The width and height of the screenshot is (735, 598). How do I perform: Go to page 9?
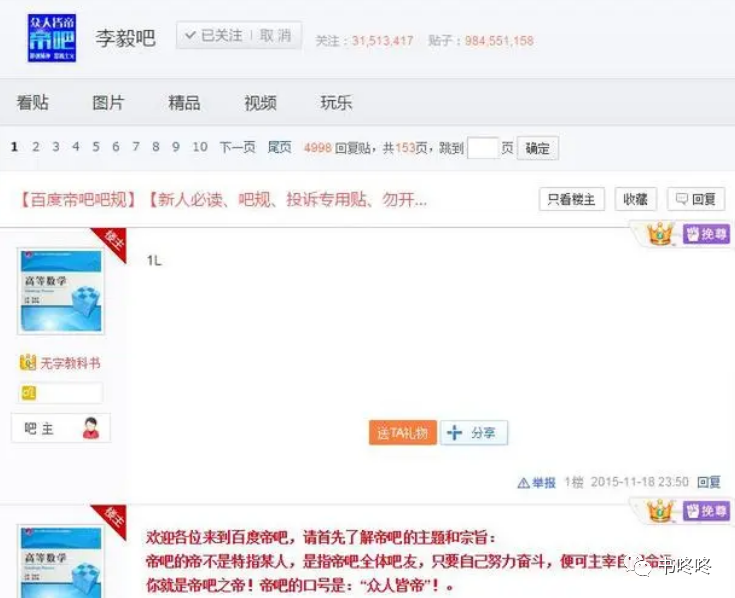(176, 147)
